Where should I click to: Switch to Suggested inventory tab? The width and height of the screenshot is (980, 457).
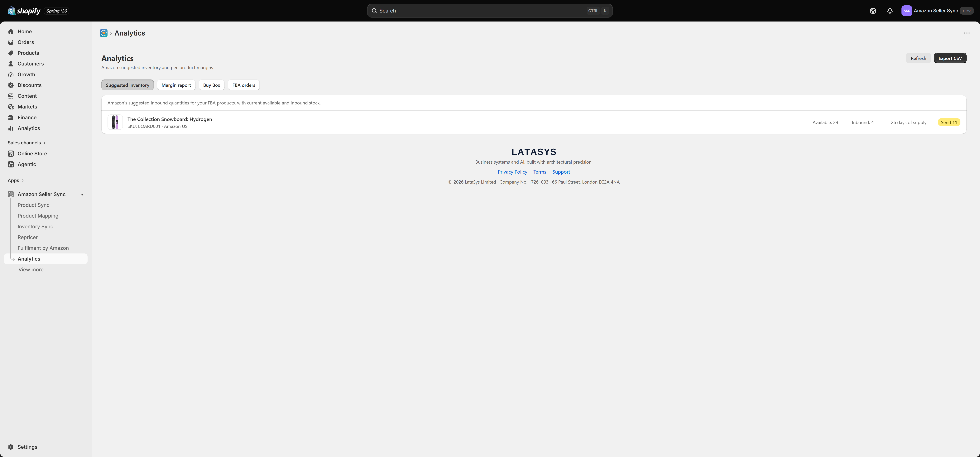tap(127, 85)
